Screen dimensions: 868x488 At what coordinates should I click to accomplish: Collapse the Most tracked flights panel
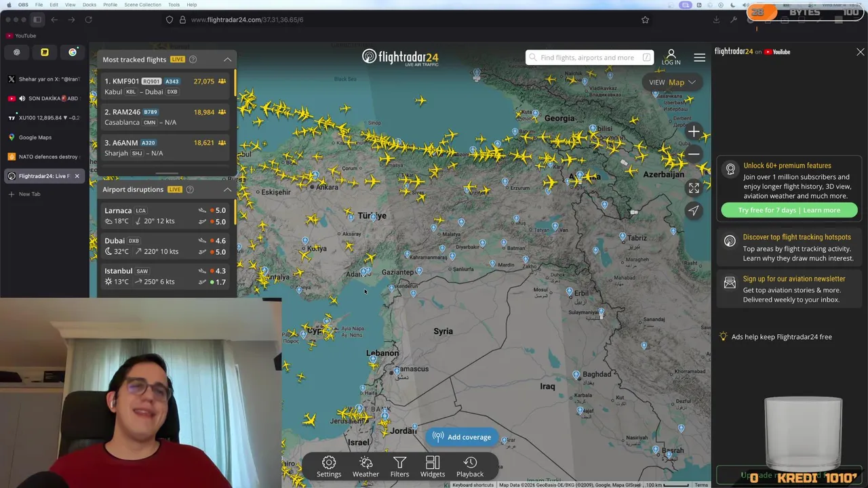point(228,60)
